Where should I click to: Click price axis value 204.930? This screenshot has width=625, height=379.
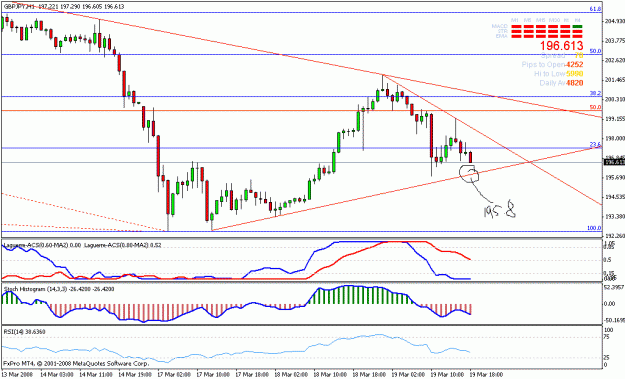(614, 21)
